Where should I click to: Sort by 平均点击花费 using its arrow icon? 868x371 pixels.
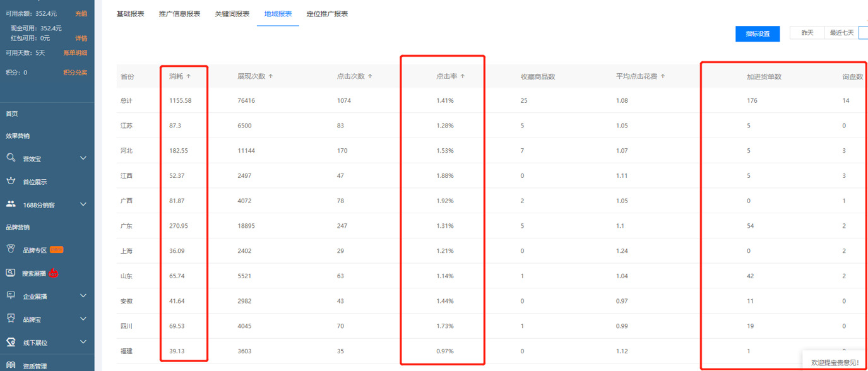tap(663, 76)
